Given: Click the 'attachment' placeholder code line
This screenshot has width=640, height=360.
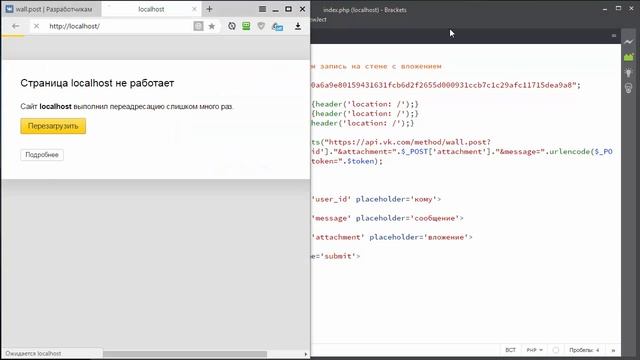Looking at the screenshot, I should click(x=392, y=237).
